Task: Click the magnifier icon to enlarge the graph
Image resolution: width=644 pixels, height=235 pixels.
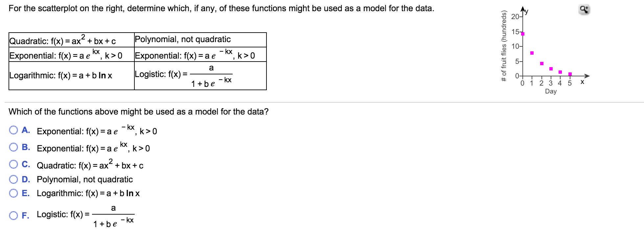Action: [585, 10]
